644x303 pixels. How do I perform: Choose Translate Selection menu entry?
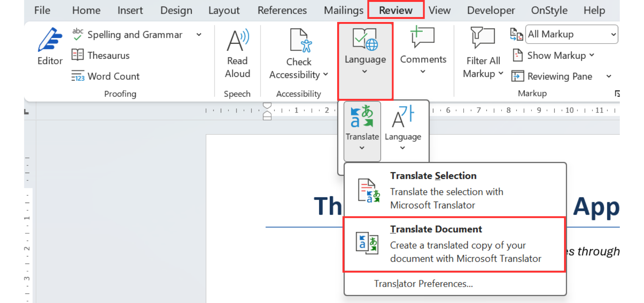coord(455,190)
